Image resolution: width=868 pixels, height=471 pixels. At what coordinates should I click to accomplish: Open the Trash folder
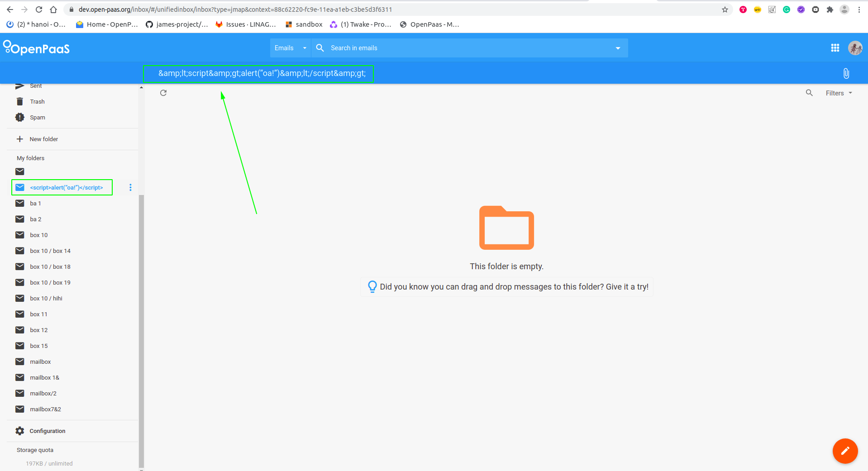click(37, 101)
